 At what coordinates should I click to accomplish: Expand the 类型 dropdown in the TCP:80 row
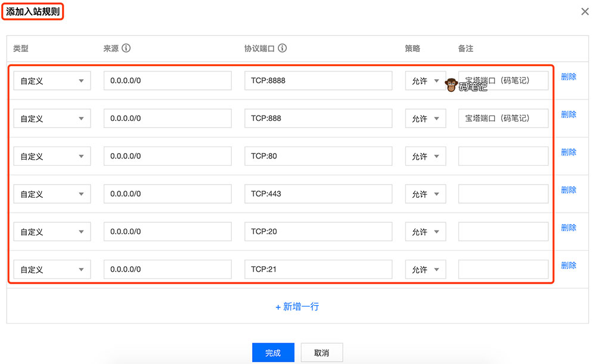pyautogui.click(x=51, y=155)
